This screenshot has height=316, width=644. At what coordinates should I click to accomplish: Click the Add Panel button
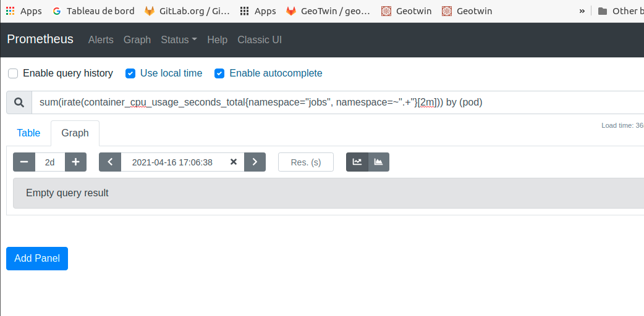pyautogui.click(x=37, y=259)
